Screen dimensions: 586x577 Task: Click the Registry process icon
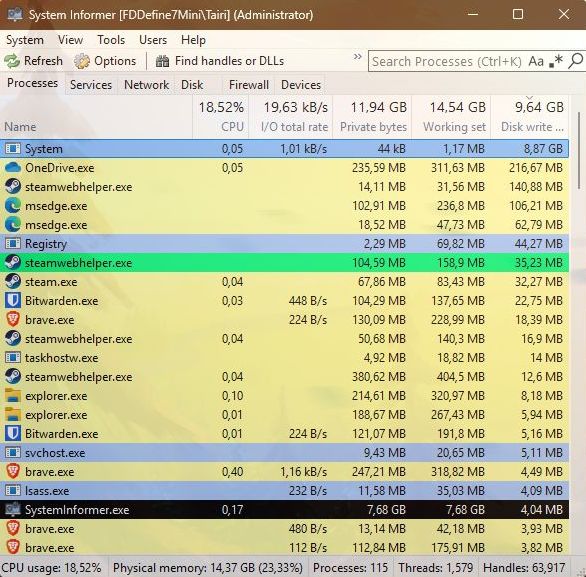point(13,244)
